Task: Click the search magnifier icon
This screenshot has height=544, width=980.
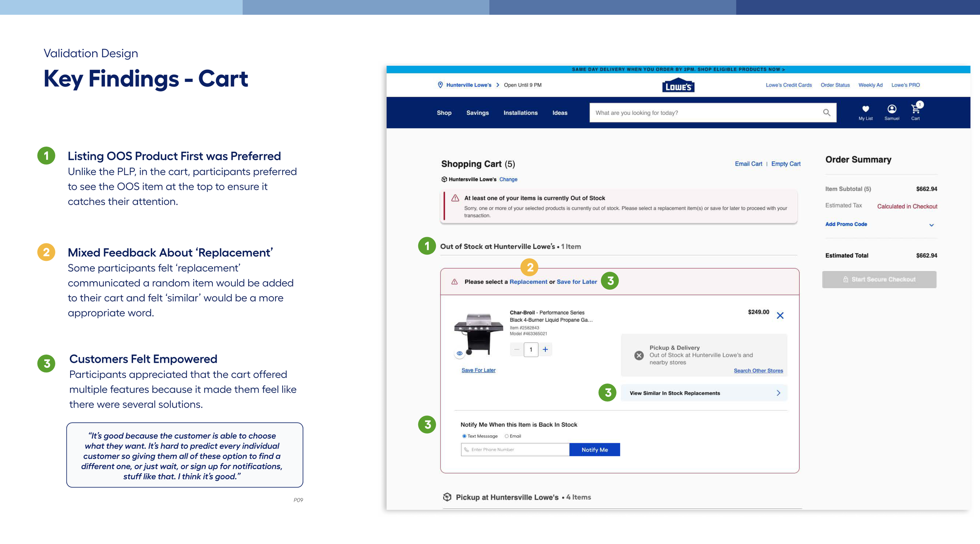Action: (x=826, y=113)
